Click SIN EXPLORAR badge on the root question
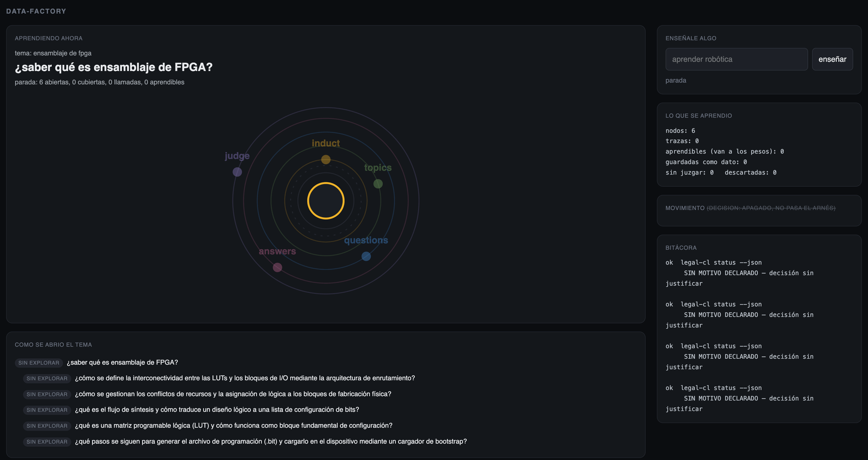Screen dimensions: 868x460 tap(39, 363)
